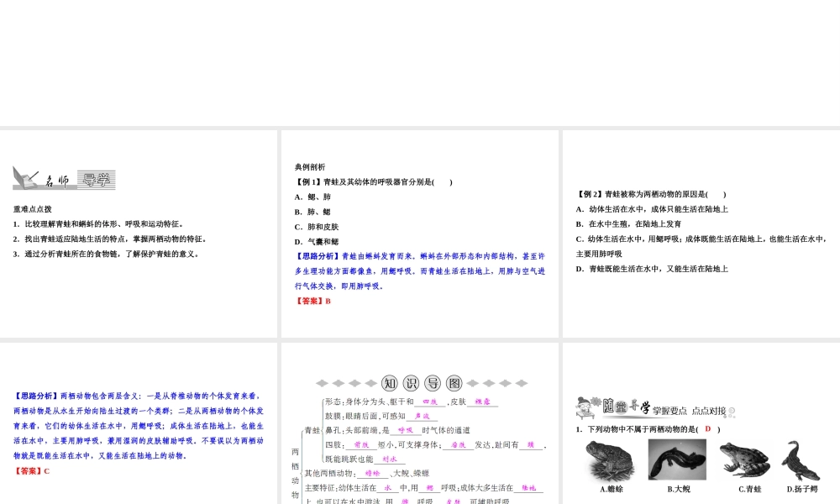The height and width of the screenshot is (504, 840).
Task: Choose option A. 幼体生活在水中,成体只能生活在陆地上
Action: 653,209
